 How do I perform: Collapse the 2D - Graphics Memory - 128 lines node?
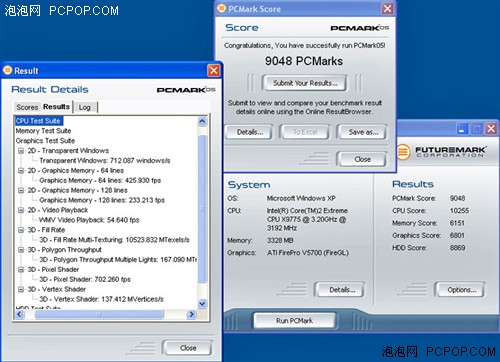coord(21,190)
